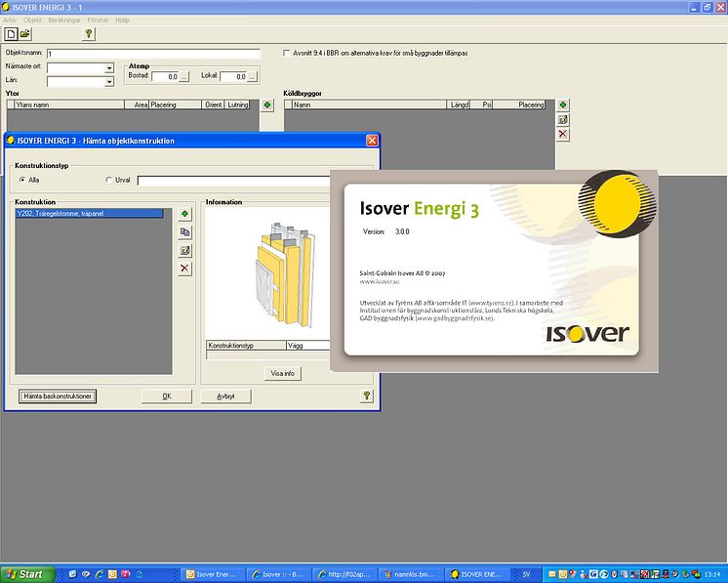The width and height of the screenshot is (728, 583).
Task: Delete Köldbryggor entry with red X icon
Action: point(563,134)
